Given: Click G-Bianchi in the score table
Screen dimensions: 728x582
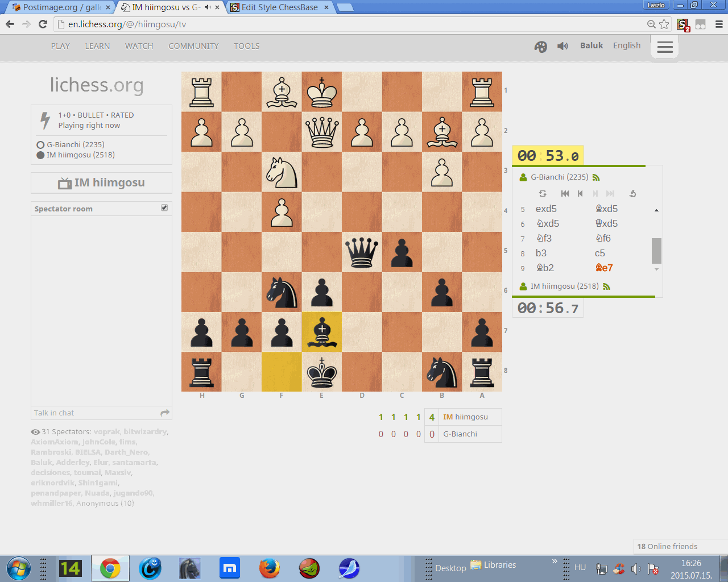Looking at the screenshot, I should click(460, 434).
